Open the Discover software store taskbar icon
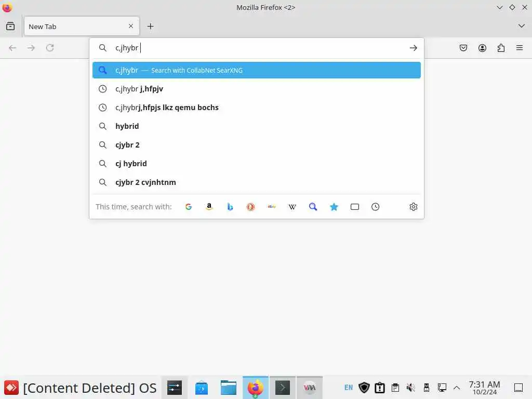Image resolution: width=532 pixels, height=399 pixels. pos(202,388)
